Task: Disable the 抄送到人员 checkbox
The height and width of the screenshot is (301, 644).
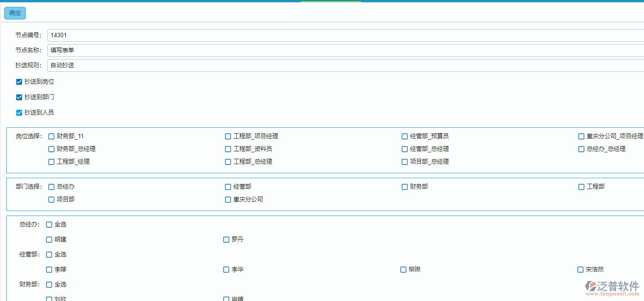Action: click(x=19, y=113)
